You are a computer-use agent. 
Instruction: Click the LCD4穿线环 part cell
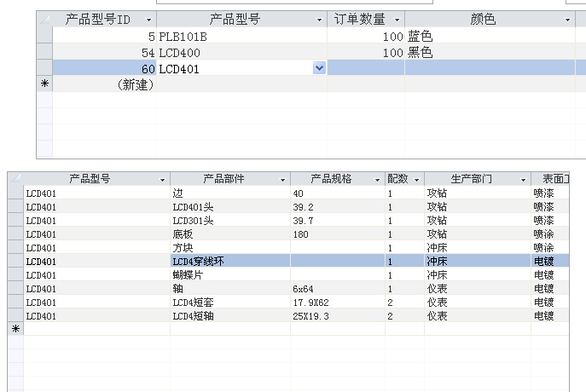click(x=229, y=262)
